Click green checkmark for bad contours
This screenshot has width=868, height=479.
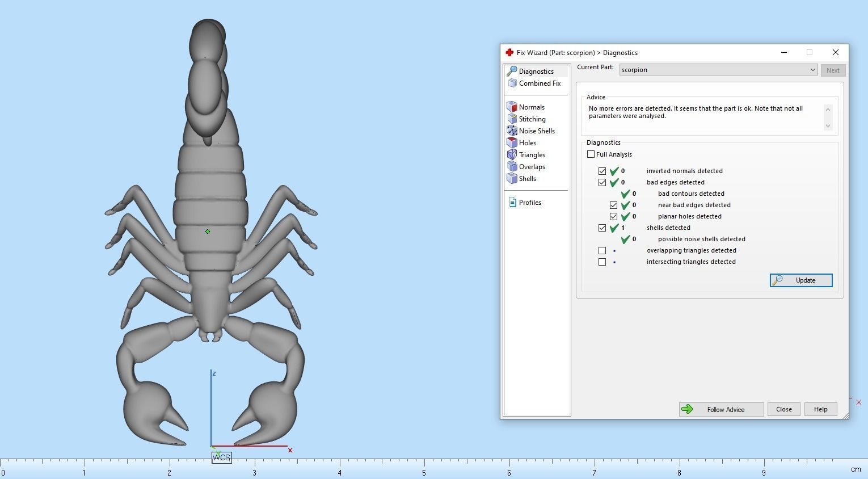(x=625, y=194)
